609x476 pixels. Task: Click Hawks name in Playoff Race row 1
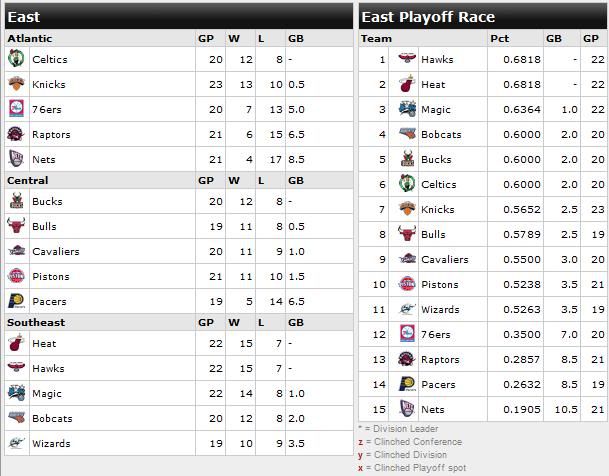coord(437,59)
